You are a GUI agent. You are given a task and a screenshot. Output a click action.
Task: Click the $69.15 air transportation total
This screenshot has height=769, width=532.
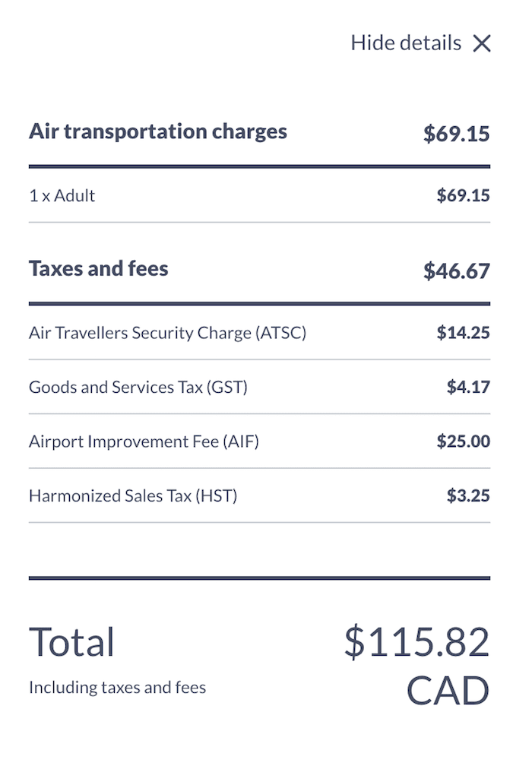[457, 134]
